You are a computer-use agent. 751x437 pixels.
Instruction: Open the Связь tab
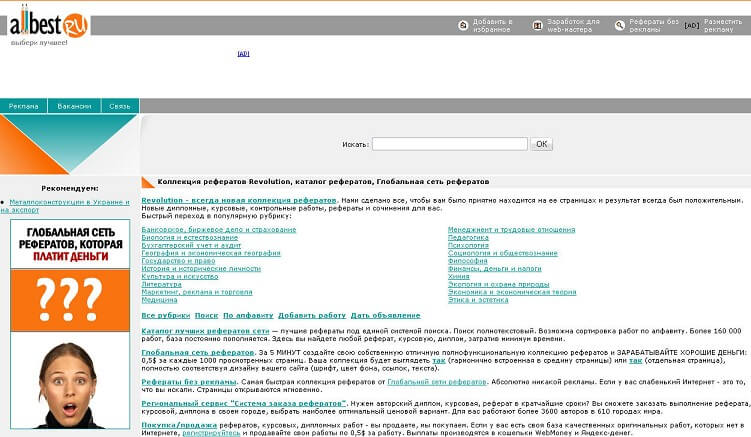(120, 106)
